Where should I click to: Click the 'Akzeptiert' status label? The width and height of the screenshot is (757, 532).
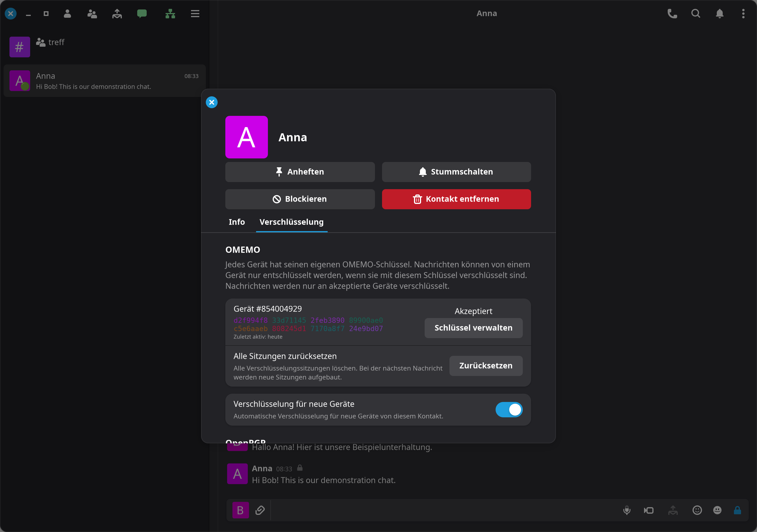coord(473,311)
